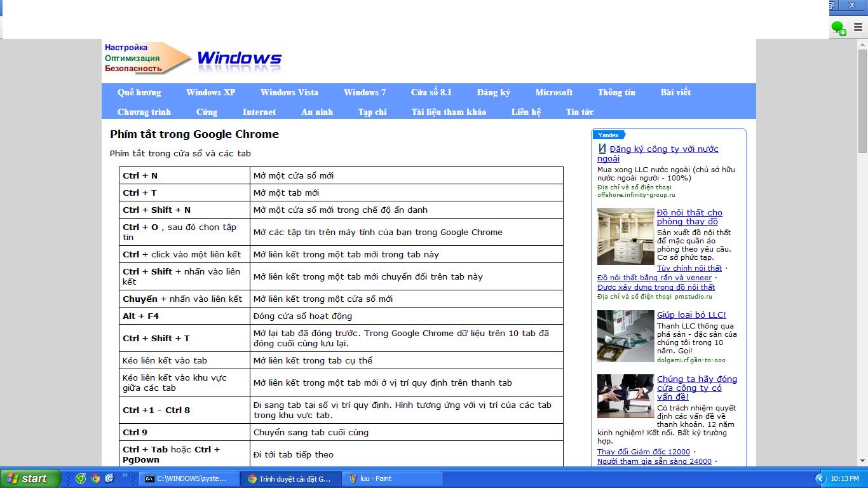Launch Chrome from the Quick Launch bar
Viewport: 868px width, 488px height.
tap(95, 478)
